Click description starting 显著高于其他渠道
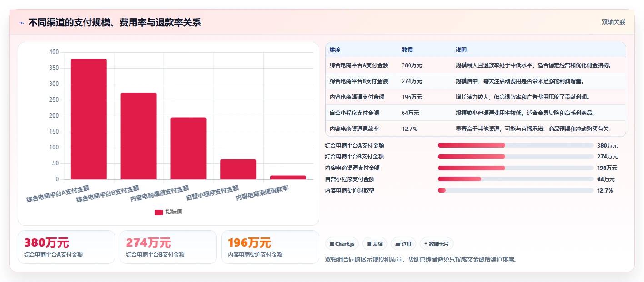644x282 pixels. click(x=534, y=129)
